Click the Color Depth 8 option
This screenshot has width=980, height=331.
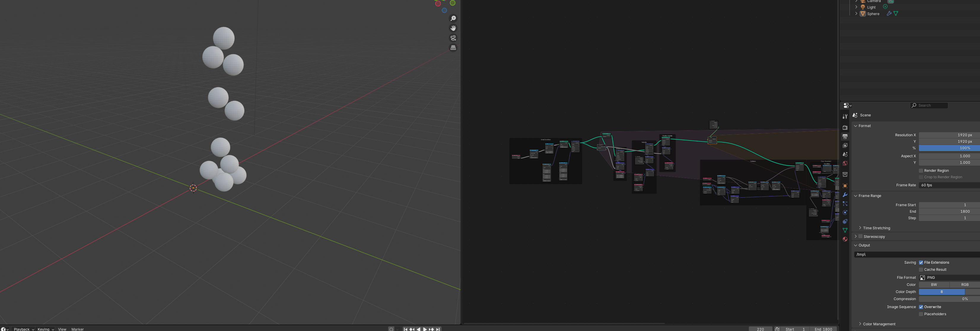tap(941, 292)
